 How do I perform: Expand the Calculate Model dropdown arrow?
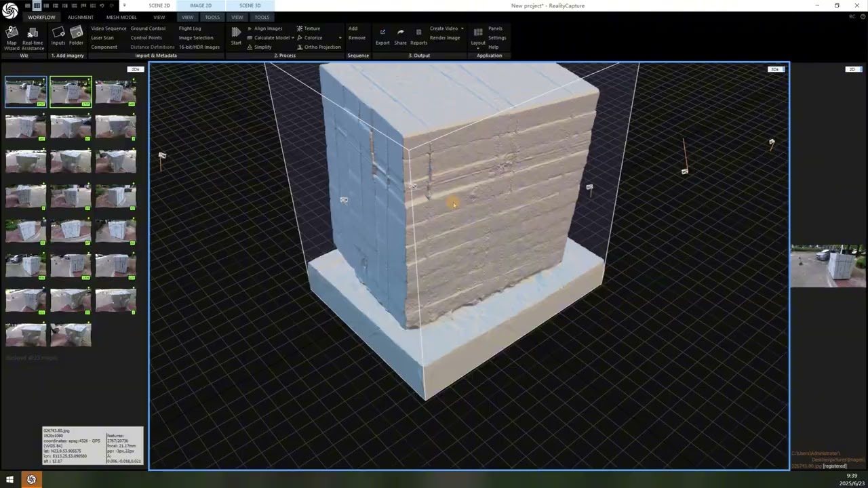(293, 38)
